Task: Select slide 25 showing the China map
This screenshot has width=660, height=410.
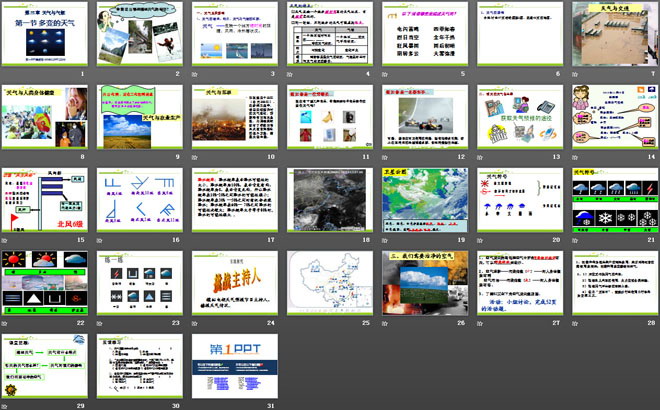Action: pos(329,281)
